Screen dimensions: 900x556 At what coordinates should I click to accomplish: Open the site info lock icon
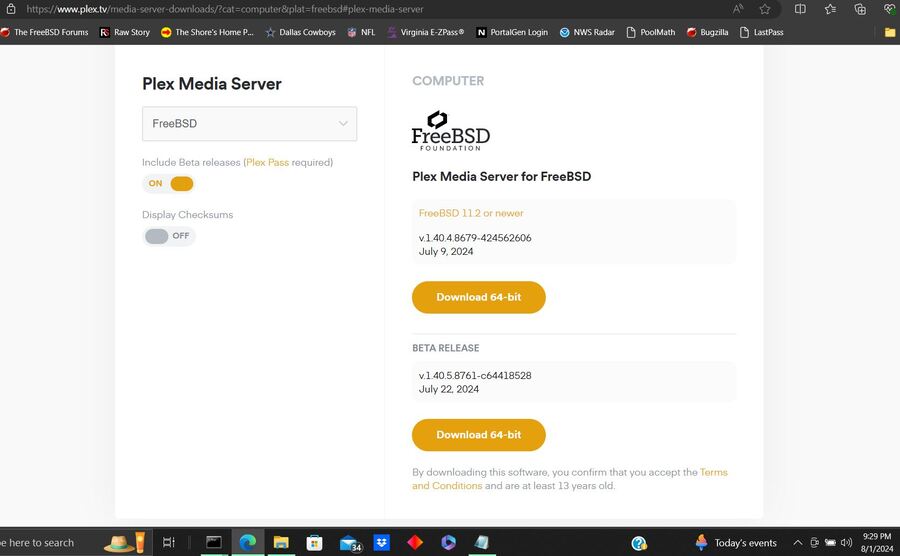10,9
